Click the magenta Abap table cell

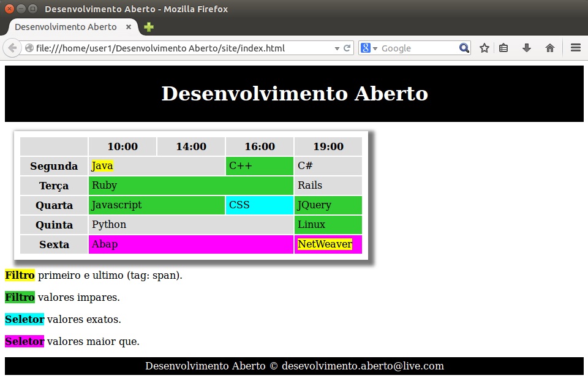click(x=190, y=244)
